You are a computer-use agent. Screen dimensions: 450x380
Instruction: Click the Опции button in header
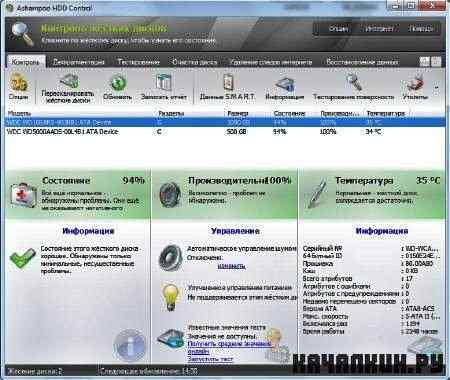tap(338, 29)
